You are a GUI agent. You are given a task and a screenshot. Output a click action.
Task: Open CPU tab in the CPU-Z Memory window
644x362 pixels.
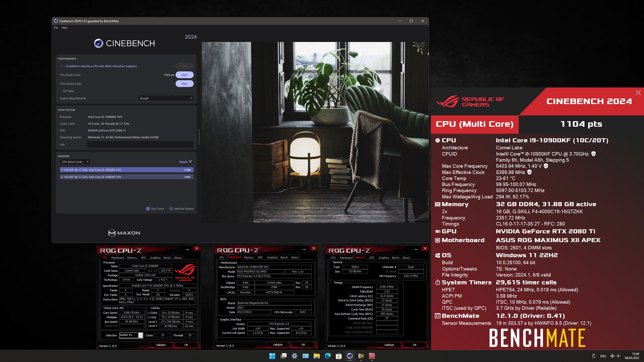pos(333,258)
